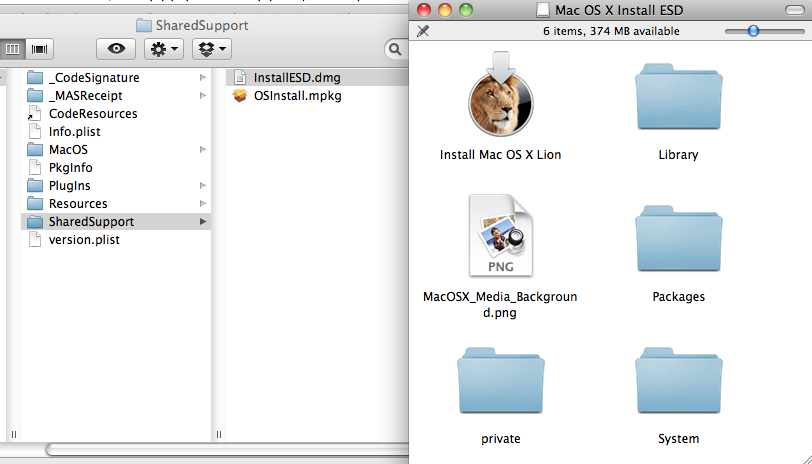
Task: Click the read-only crossed pencil icon
Action: 423,31
